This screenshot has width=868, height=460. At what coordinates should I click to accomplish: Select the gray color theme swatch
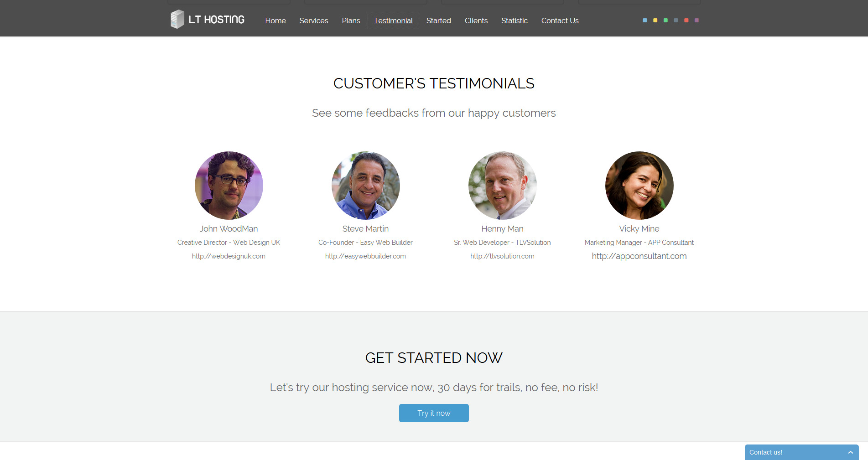coord(676,21)
